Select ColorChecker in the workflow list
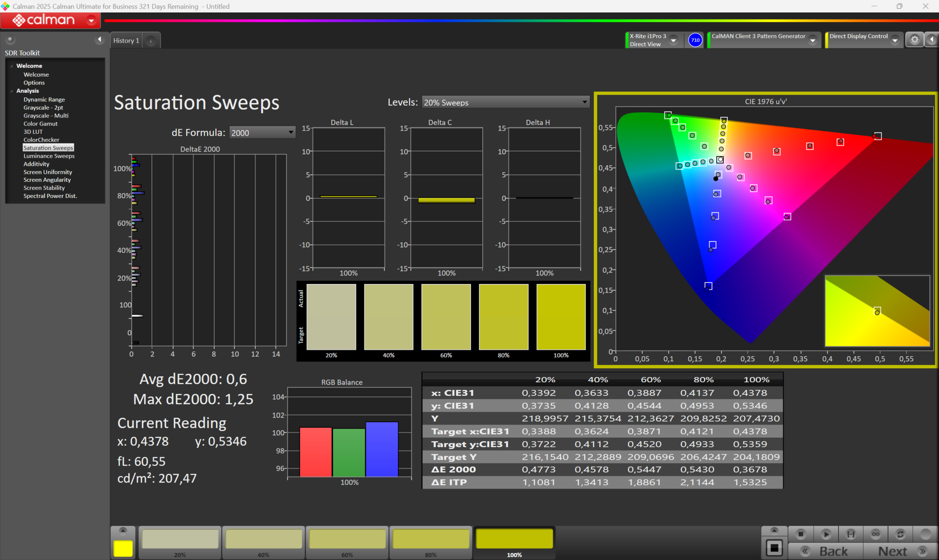This screenshot has width=939, height=560. coord(41,140)
